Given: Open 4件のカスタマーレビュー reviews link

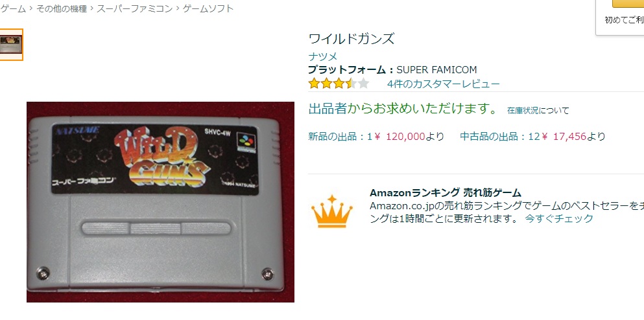Looking at the screenshot, I should point(444,84).
